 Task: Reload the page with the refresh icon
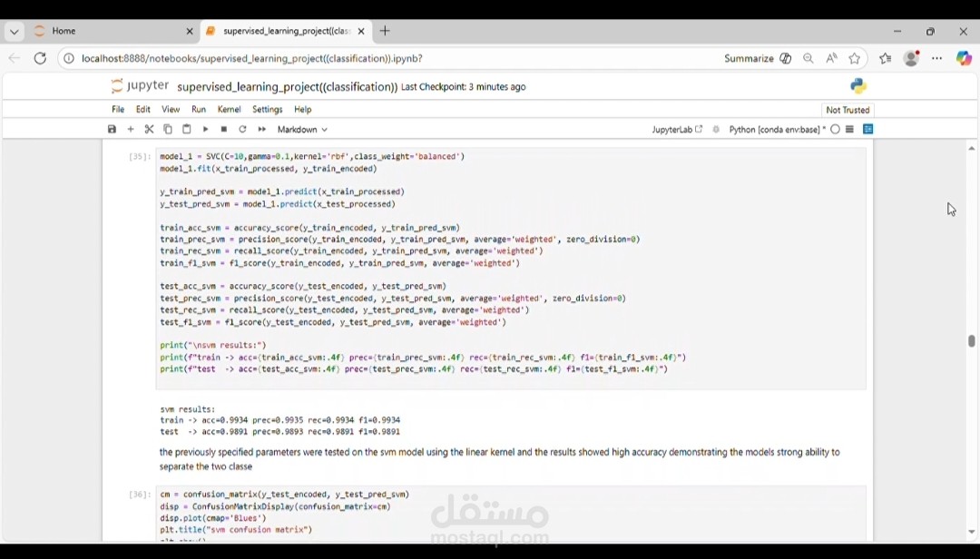40,58
